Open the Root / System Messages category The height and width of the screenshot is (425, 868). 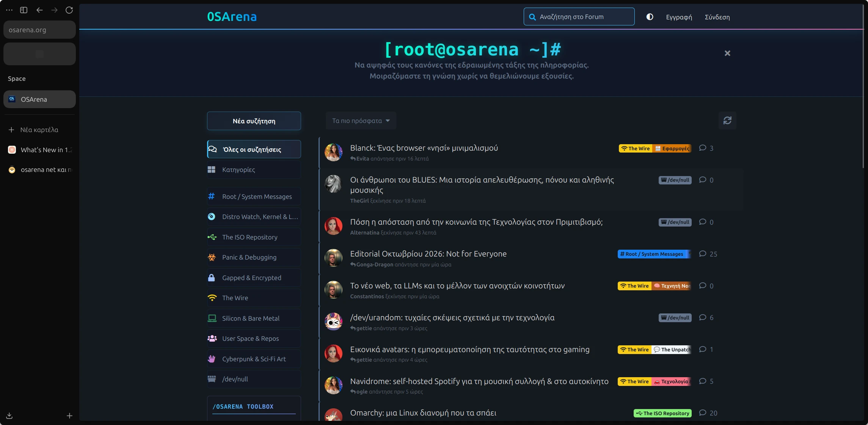click(254, 196)
